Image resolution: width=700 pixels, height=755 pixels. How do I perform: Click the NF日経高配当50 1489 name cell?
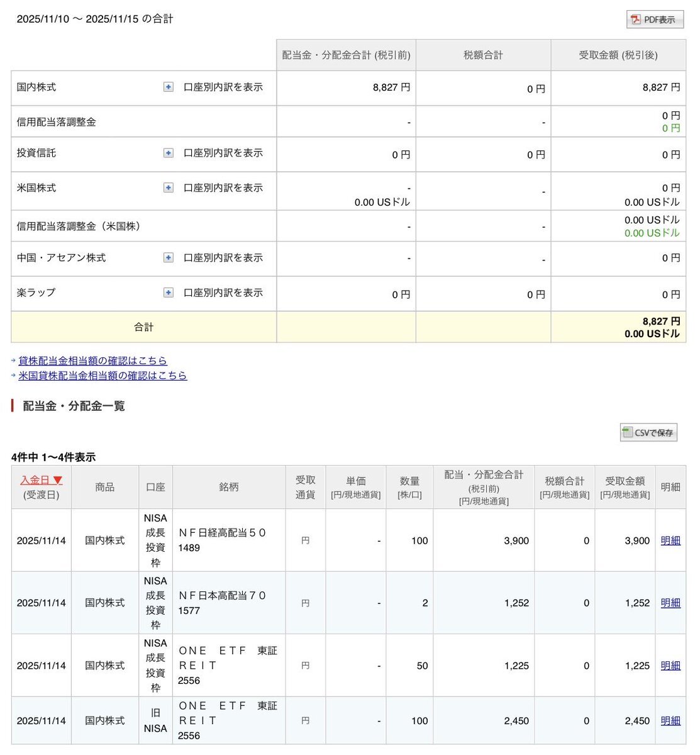[222, 540]
